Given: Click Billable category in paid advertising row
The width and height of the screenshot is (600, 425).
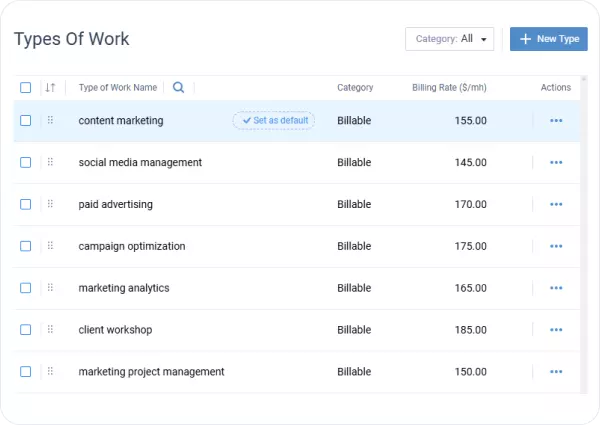Looking at the screenshot, I should pos(354,204).
